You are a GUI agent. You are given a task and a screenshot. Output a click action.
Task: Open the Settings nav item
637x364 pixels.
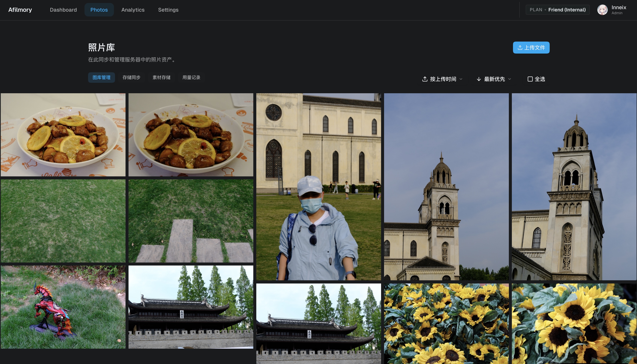(168, 10)
